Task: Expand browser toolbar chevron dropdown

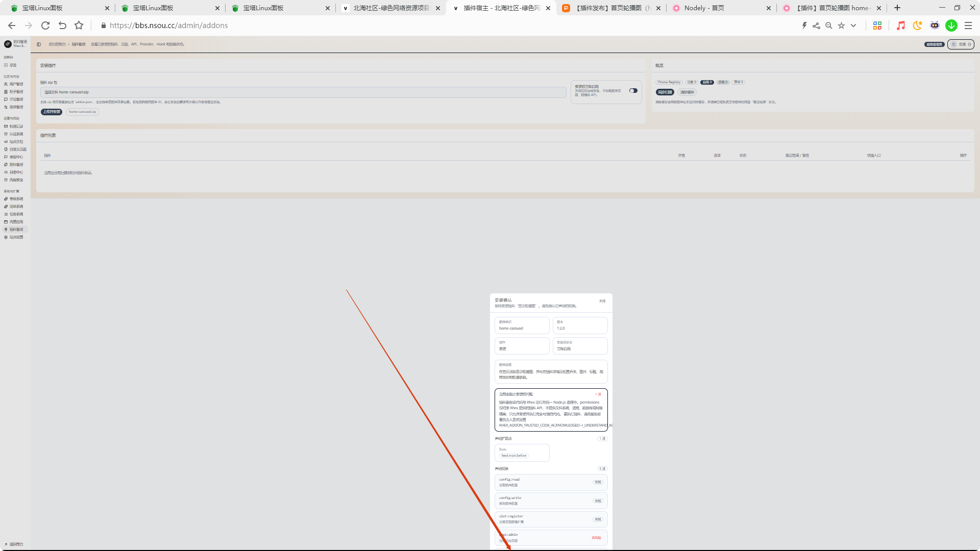Action: 853,26
